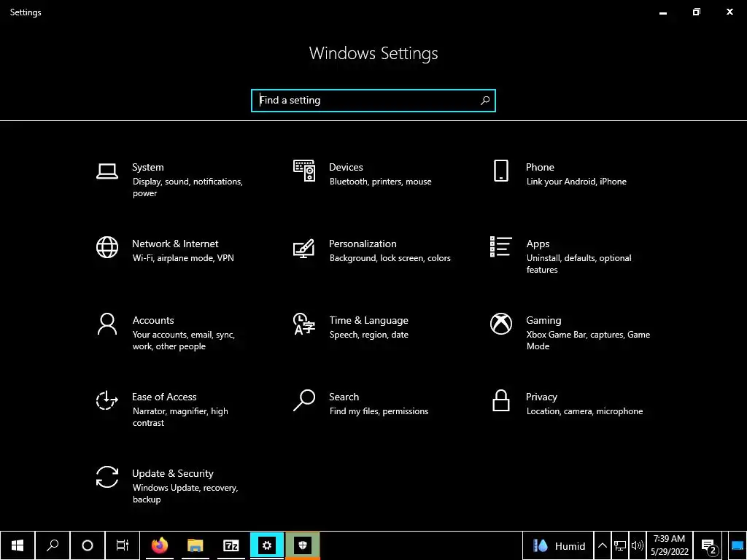Click the Network & Internet heading
Viewport: 747px width, 560px height.
click(x=175, y=244)
